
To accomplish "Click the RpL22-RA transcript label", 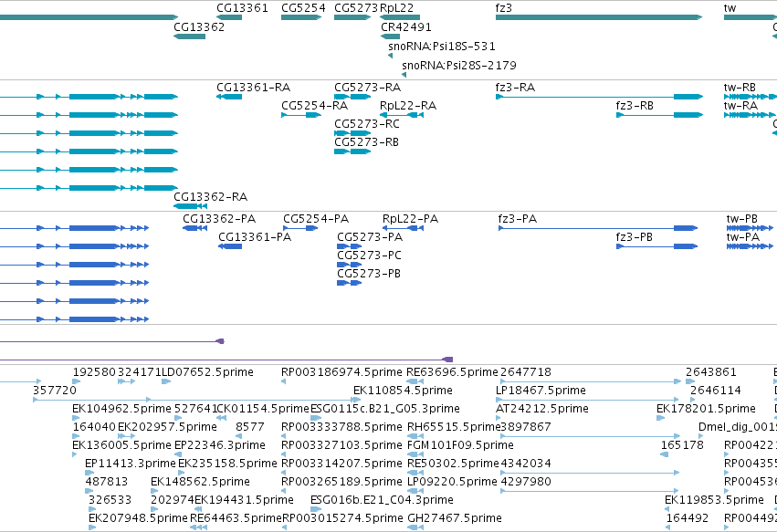I will click(408, 106).
